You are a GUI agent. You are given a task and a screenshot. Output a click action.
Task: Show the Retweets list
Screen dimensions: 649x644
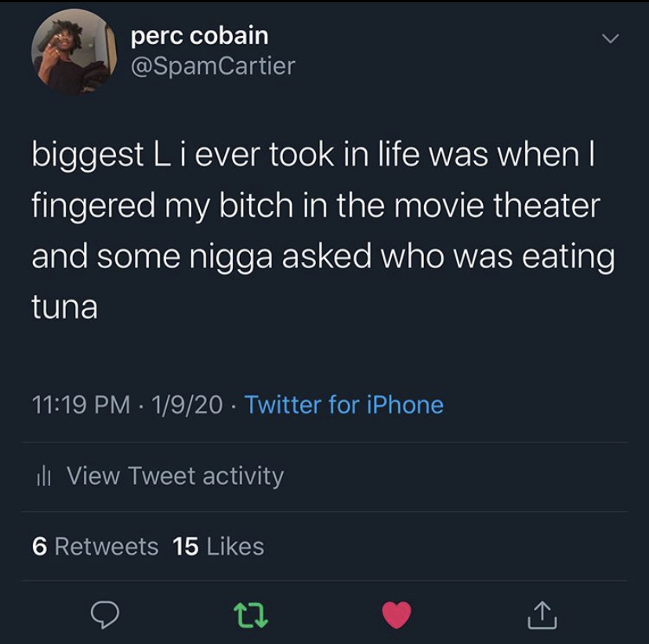click(106, 546)
